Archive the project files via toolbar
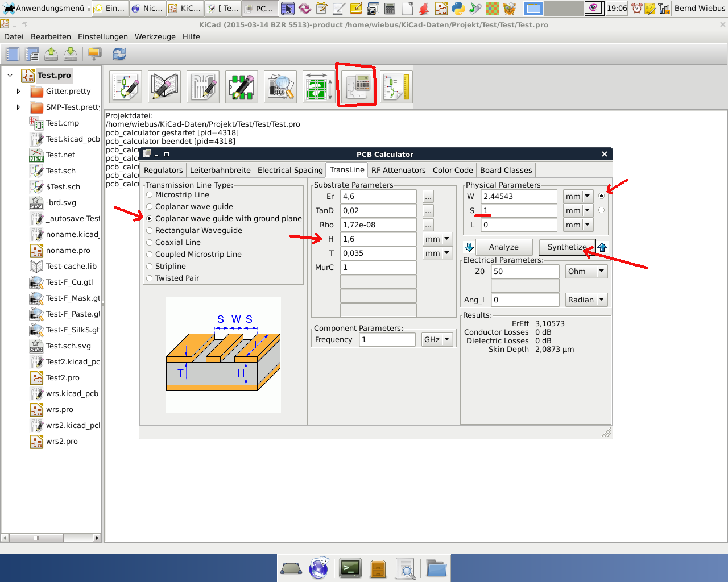Image resolution: width=728 pixels, height=582 pixels. coord(94,54)
